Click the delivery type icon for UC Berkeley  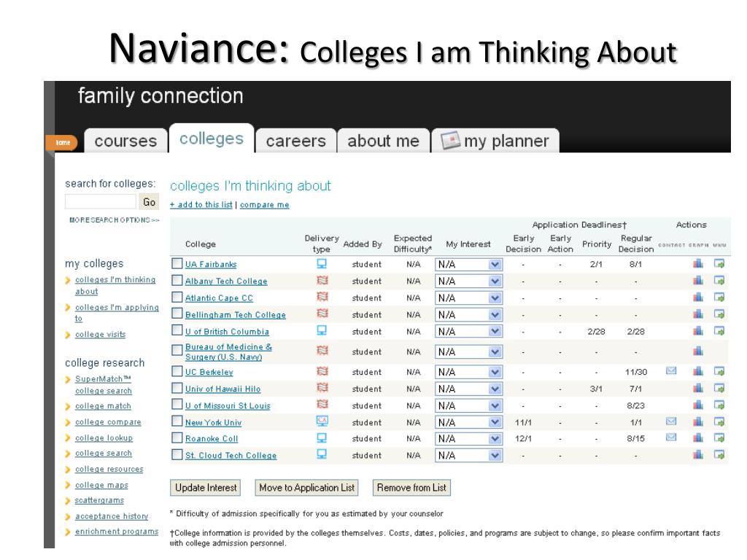(322, 371)
